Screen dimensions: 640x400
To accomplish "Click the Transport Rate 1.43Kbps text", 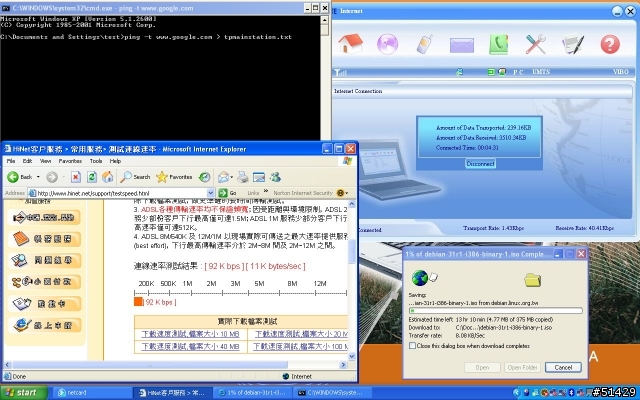I will (x=493, y=228).
